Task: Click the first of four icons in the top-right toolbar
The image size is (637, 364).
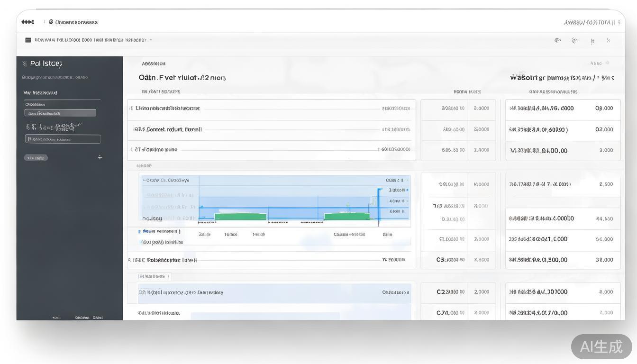Action: coord(558,40)
